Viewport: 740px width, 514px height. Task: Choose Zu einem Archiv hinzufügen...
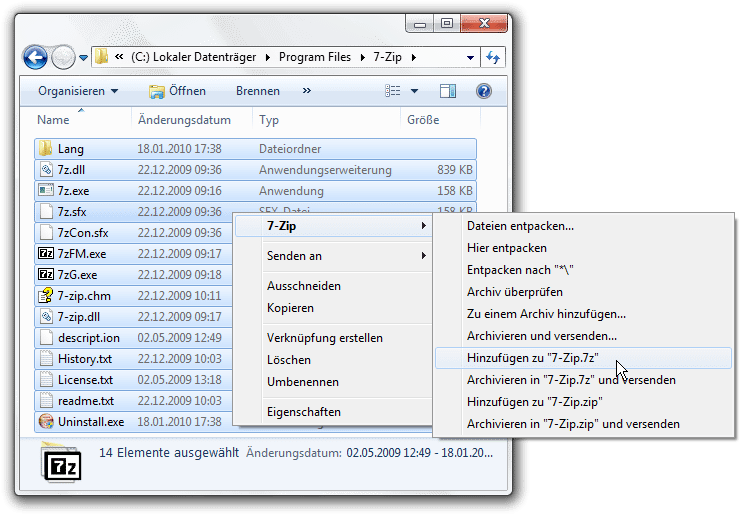click(x=583, y=314)
